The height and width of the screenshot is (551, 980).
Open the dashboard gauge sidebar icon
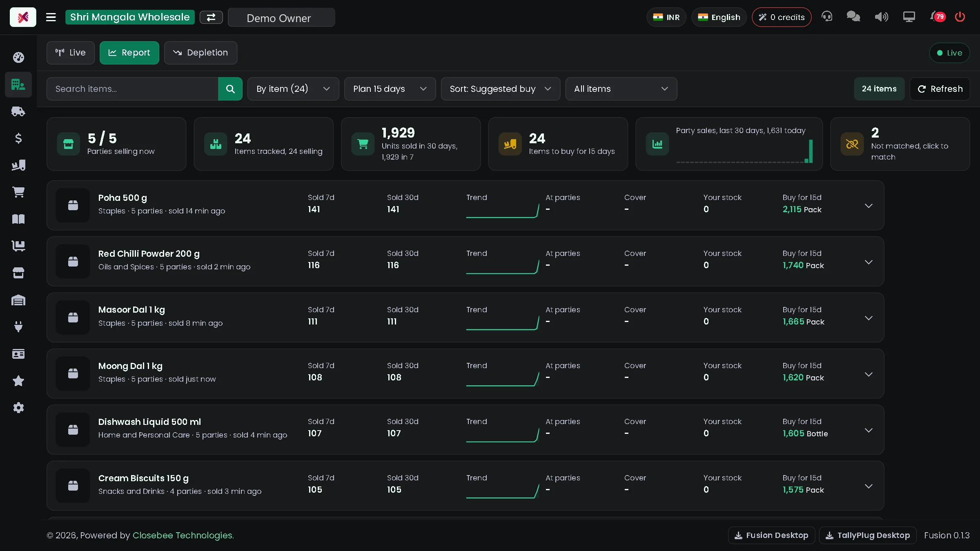click(18, 58)
